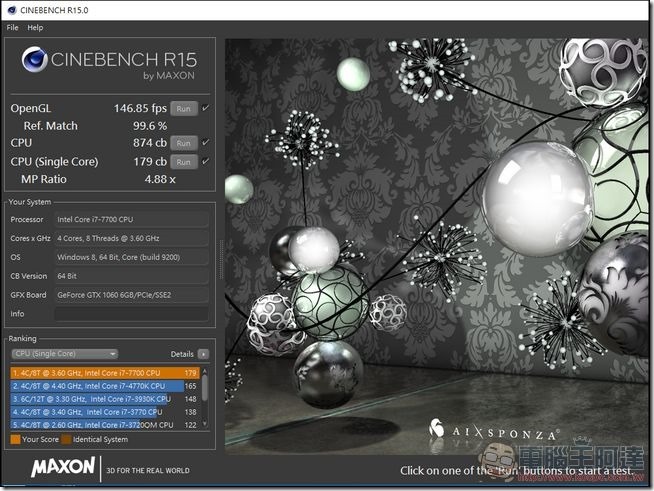Run the CPU (Single Core) test
Viewport: 654px width, 491px height.
pos(184,162)
